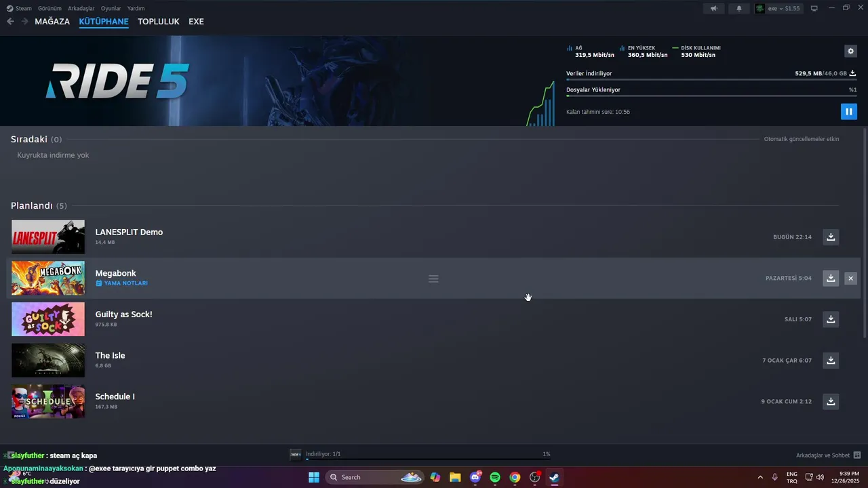
Task: Remove Megabonk from scheduled downloads
Action: click(850, 278)
